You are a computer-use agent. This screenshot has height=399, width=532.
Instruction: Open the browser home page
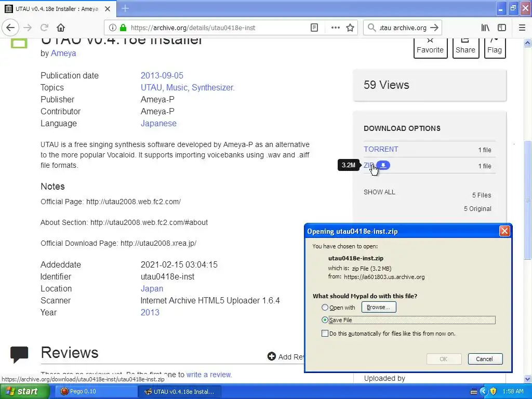click(61, 28)
